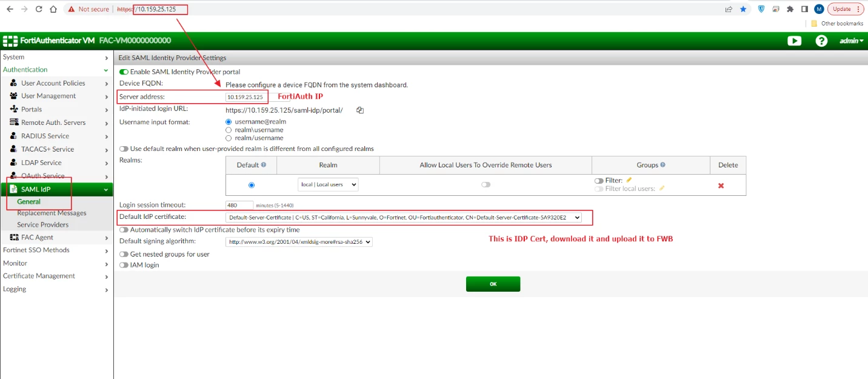Click the RADIUS Service icon
This screenshot has width=868, height=379.
click(x=14, y=136)
